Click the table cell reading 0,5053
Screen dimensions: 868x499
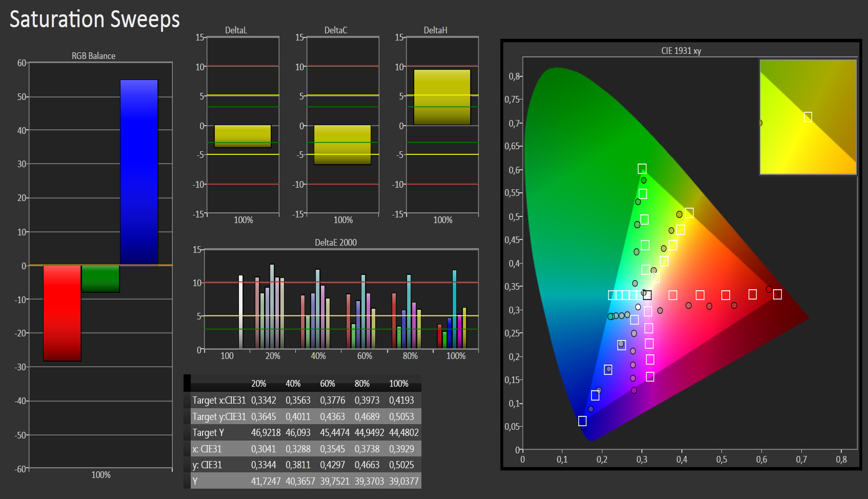click(x=401, y=417)
